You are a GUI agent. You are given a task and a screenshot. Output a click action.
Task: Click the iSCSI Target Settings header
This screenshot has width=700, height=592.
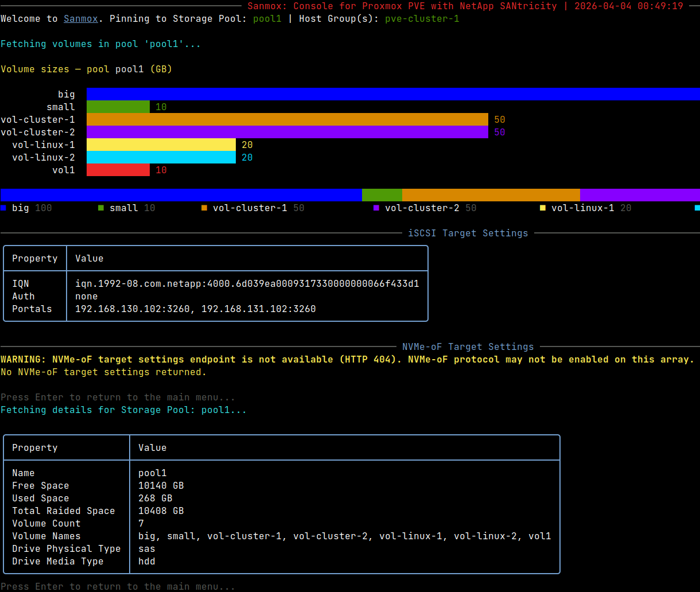(468, 233)
